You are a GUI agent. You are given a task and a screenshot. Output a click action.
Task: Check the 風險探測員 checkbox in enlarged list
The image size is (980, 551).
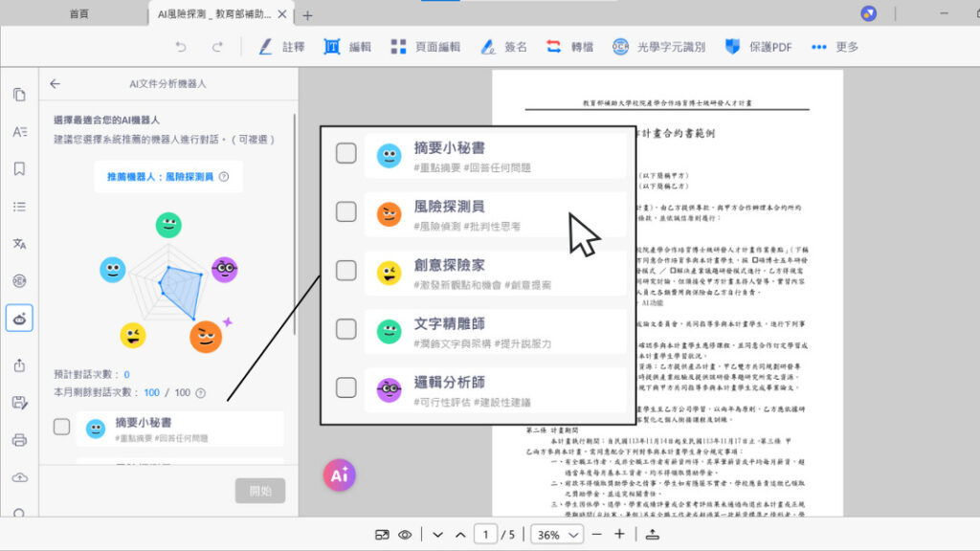point(346,212)
